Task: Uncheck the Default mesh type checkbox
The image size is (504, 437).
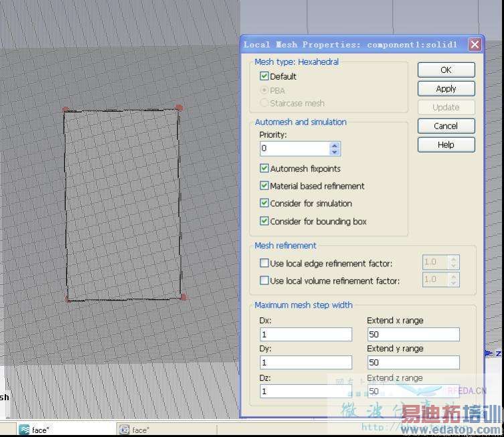Action: point(264,76)
